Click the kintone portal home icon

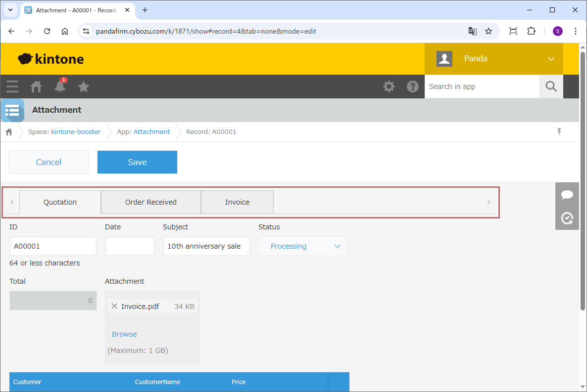tap(36, 87)
